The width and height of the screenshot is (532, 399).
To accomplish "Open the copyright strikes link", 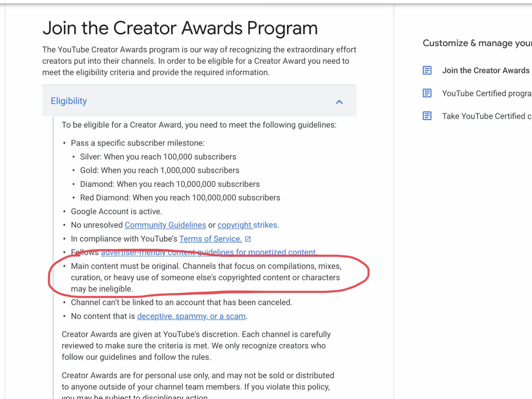I will coord(247,225).
